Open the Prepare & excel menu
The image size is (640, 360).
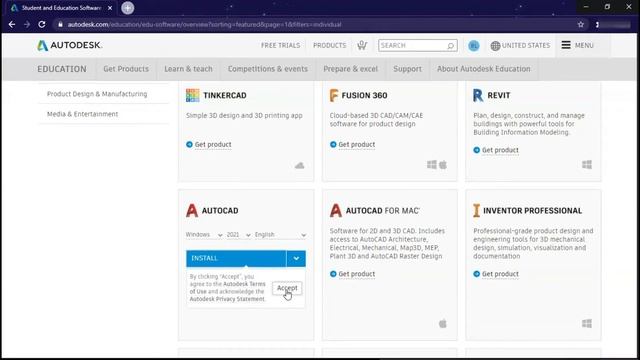pos(351,69)
